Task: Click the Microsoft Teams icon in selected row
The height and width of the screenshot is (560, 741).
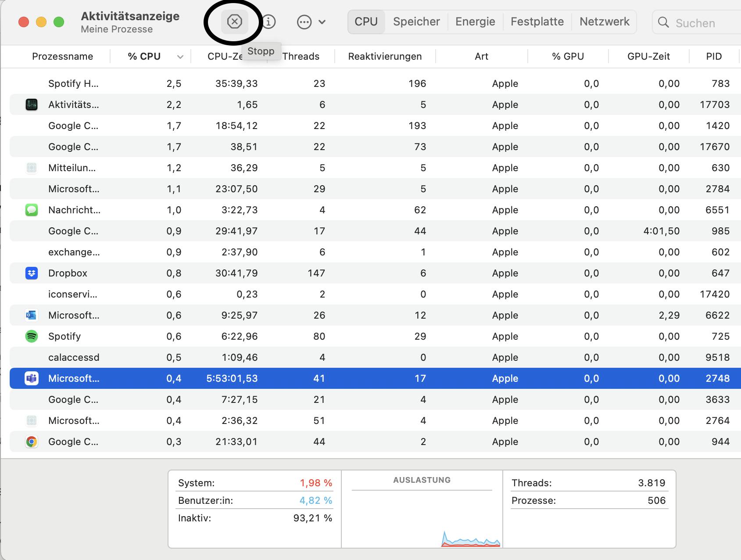Action: point(32,378)
